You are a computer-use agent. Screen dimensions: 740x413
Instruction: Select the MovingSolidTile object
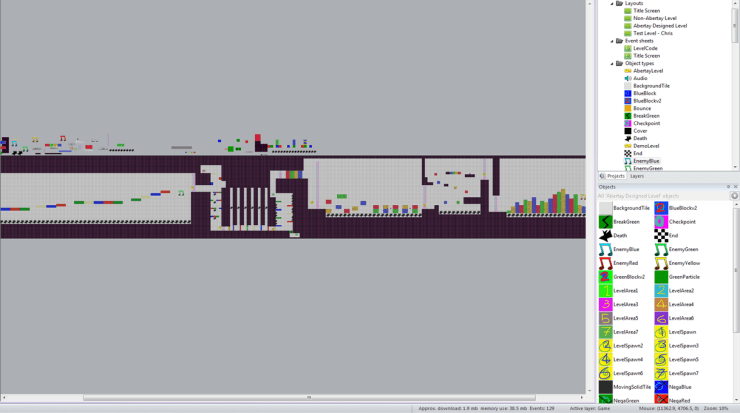tap(625, 387)
